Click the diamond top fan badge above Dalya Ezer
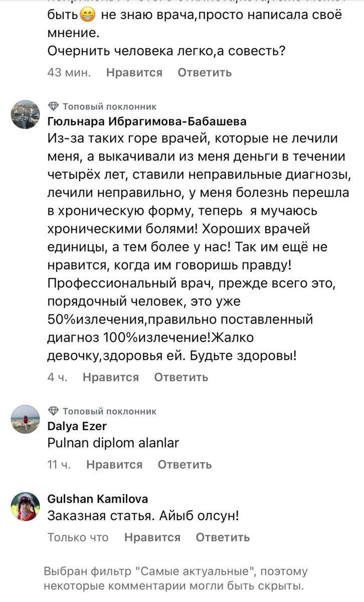Image resolution: width=364 pixels, height=602 pixels. [53, 411]
